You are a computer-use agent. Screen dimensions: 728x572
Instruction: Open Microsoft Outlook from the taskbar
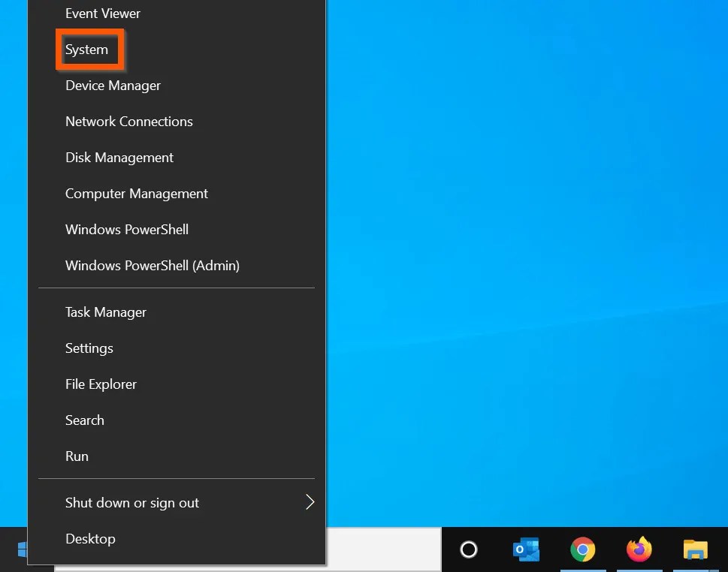point(526,549)
